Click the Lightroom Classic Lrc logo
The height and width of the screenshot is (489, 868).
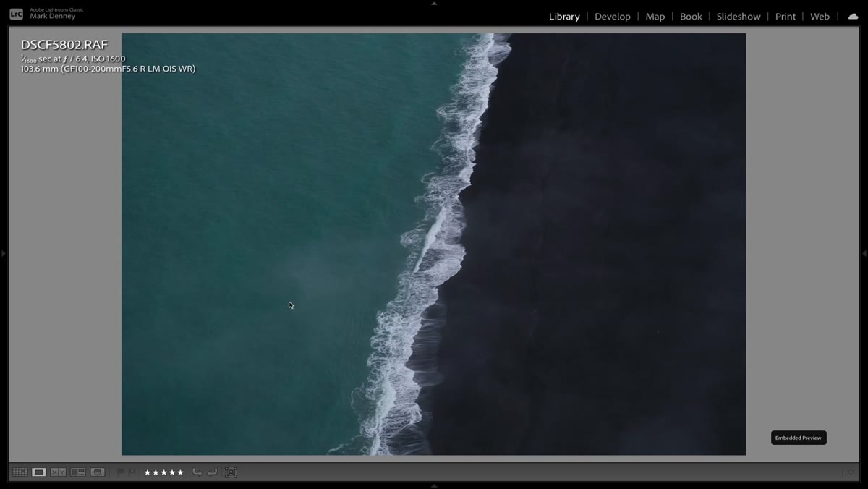point(16,14)
